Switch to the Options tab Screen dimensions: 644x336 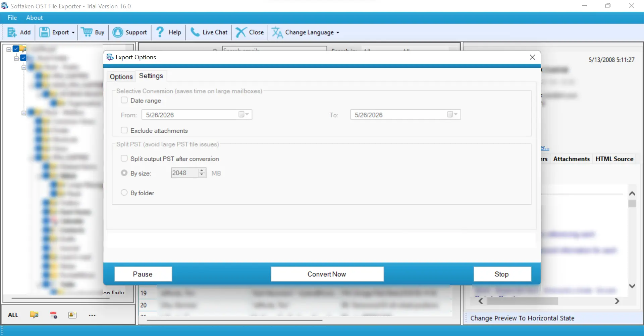tap(121, 77)
